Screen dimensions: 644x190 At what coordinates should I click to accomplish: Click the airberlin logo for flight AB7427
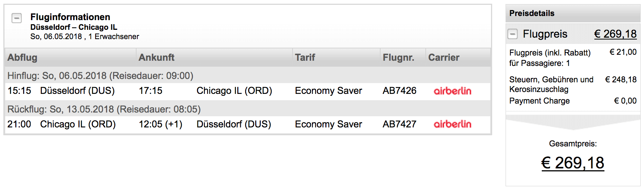tap(452, 124)
